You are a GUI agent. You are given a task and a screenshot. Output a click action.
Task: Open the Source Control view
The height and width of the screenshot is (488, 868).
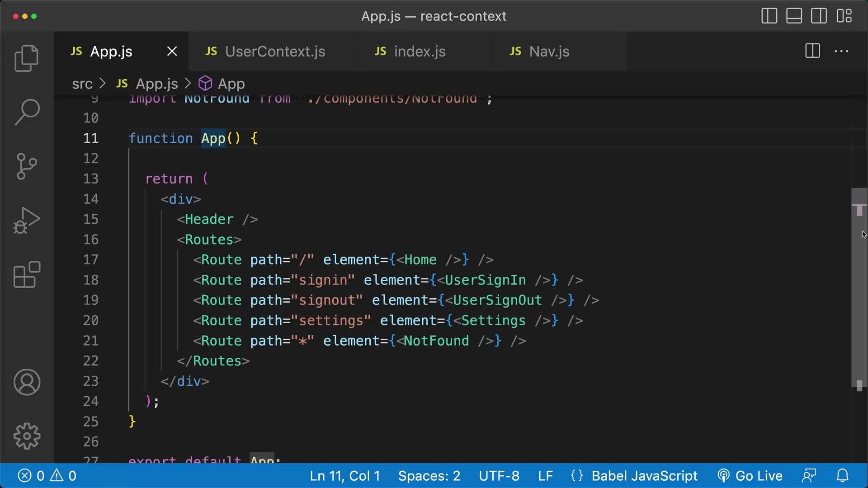pos(27,166)
